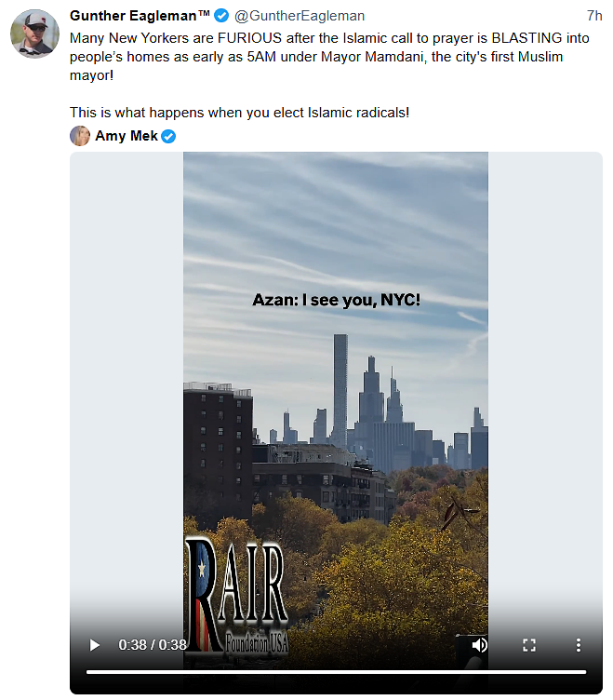This screenshot has height=700, width=613.
Task: Click Gunther Eagleman's blue verified badge
Action: tap(221, 16)
